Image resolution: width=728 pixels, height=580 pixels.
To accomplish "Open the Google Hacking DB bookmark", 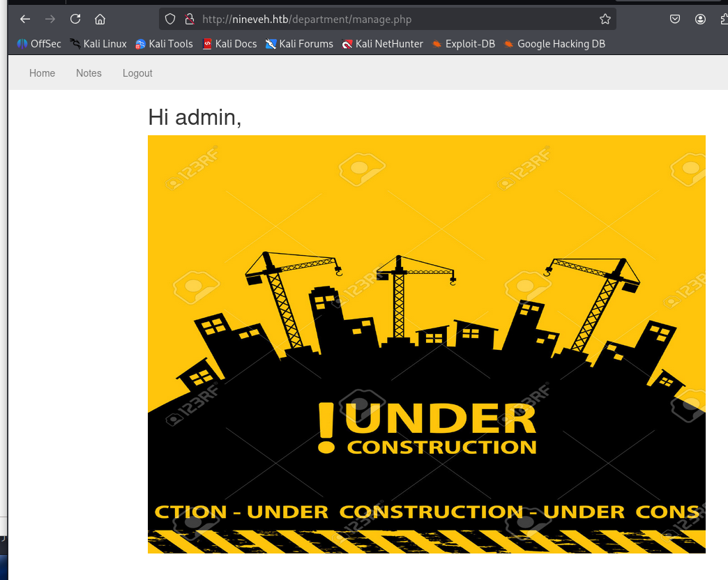I will point(554,44).
